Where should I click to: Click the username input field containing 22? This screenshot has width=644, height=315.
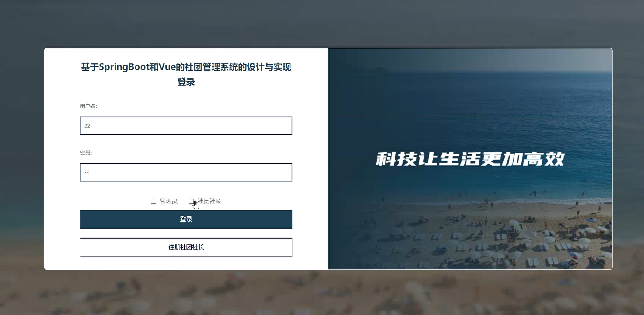(186, 126)
